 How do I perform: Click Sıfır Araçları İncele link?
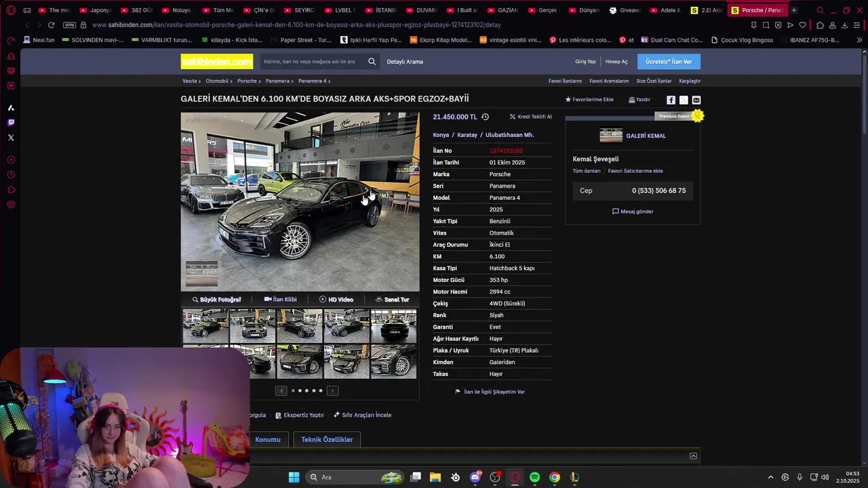pos(362,415)
